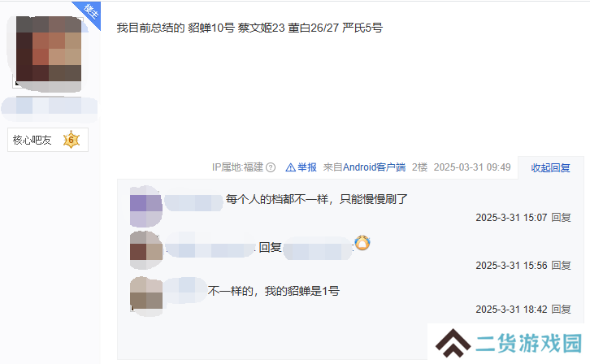The height and width of the screenshot is (364, 590).
Task: Click the second commenter's brown avatar
Action: click(146, 250)
